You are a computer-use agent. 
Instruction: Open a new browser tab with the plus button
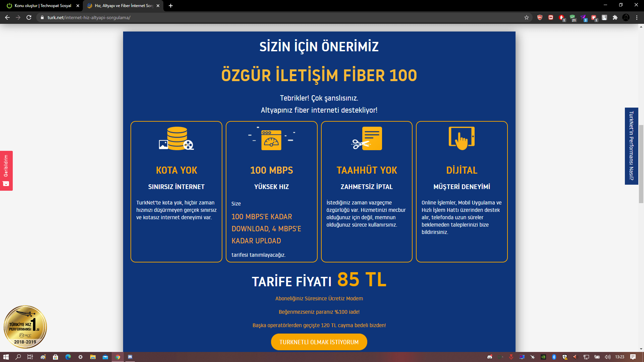171,6
